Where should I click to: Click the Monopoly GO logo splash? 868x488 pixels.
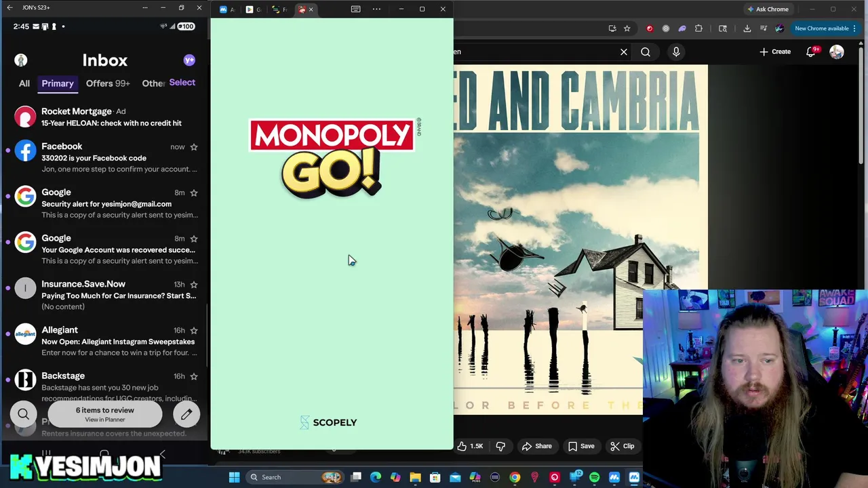[x=332, y=159]
